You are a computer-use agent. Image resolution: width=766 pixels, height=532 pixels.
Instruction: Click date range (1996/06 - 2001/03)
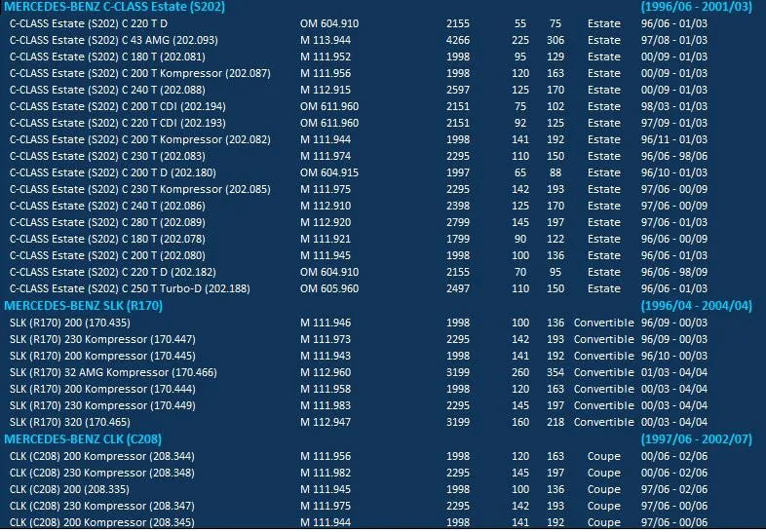click(x=696, y=7)
